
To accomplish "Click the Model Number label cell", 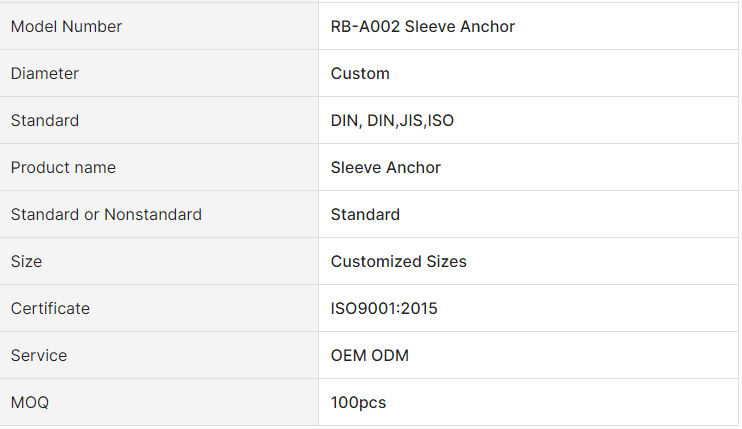I will pyautogui.click(x=66, y=27).
